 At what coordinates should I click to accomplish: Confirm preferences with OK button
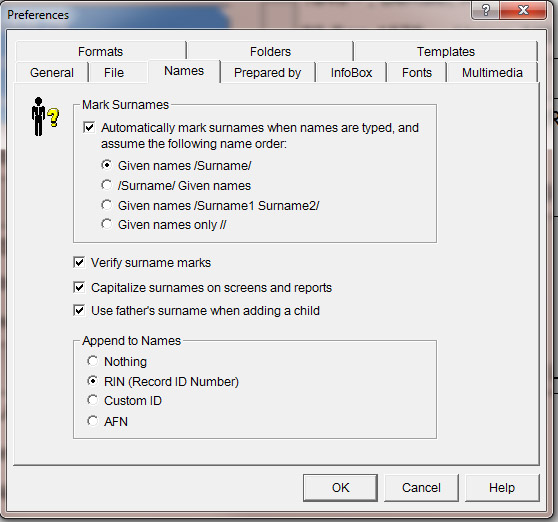pos(341,487)
